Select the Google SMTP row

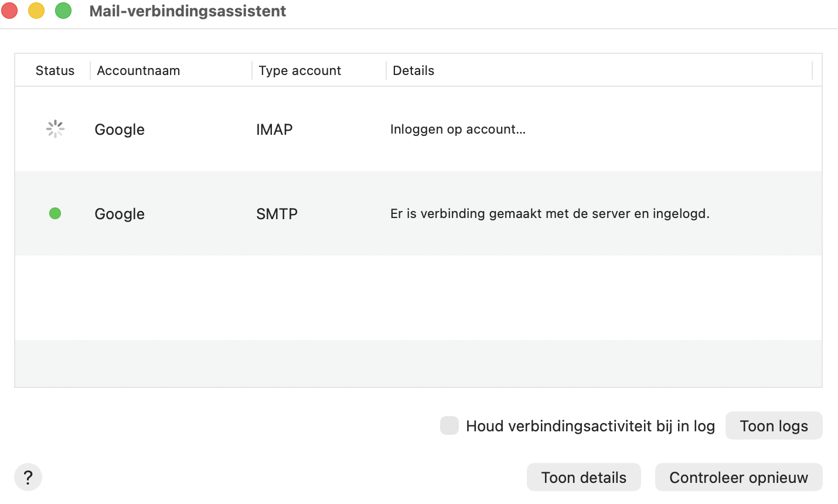tap(410, 213)
